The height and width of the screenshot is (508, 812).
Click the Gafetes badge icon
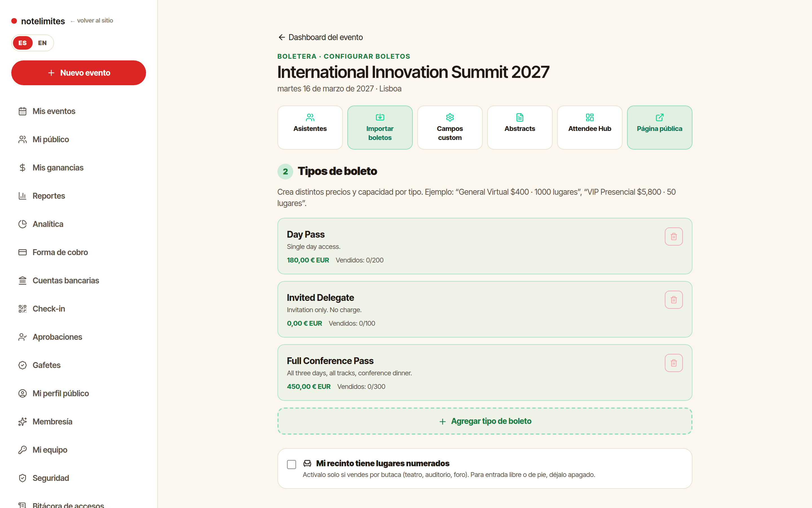coord(23,365)
